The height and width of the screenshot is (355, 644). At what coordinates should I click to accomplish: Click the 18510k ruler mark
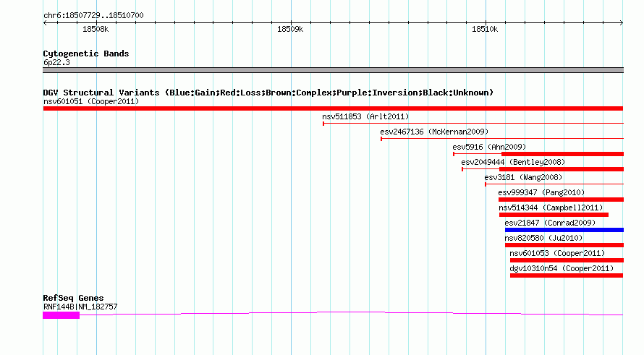pyautogui.click(x=485, y=29)
